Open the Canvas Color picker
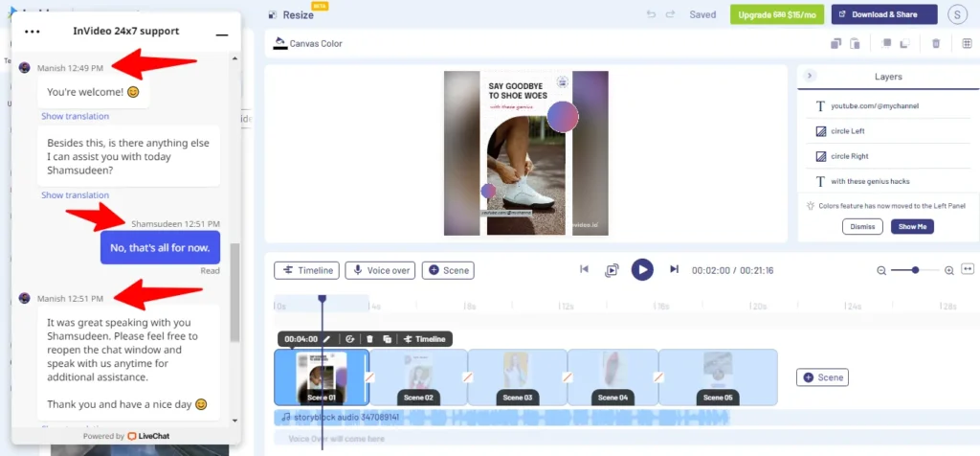 tap(309, 44)
